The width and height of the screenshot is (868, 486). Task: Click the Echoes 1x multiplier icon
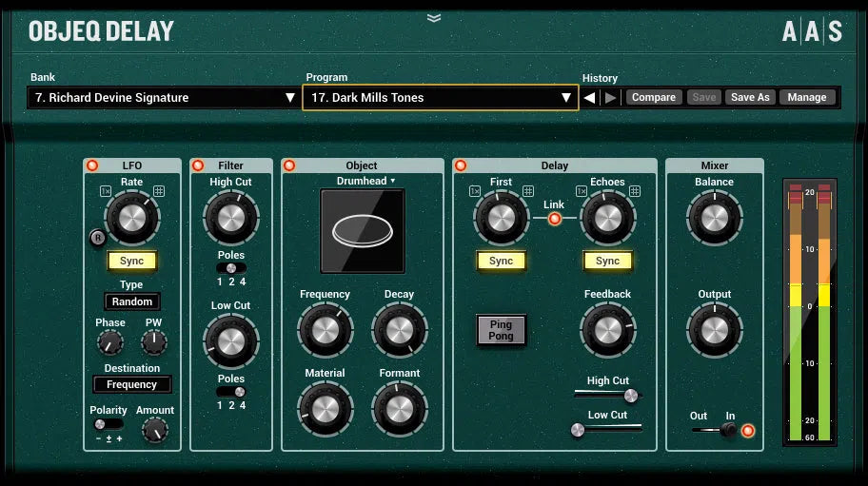(581, 191)
